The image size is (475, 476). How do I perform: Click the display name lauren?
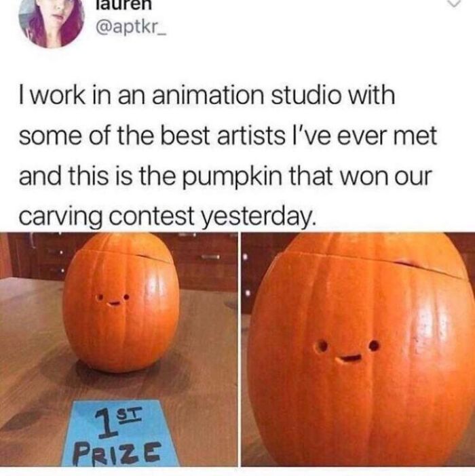(123, 5)
